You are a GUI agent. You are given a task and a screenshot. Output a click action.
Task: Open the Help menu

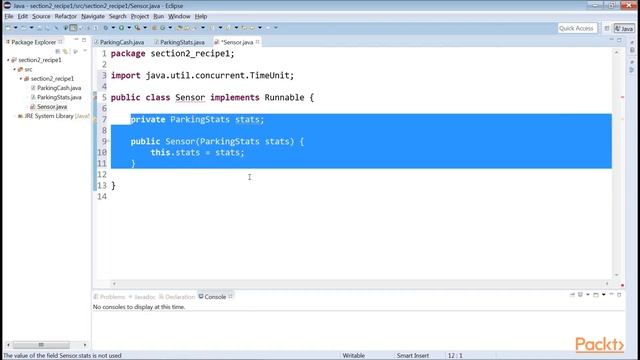tap(201, 16)
